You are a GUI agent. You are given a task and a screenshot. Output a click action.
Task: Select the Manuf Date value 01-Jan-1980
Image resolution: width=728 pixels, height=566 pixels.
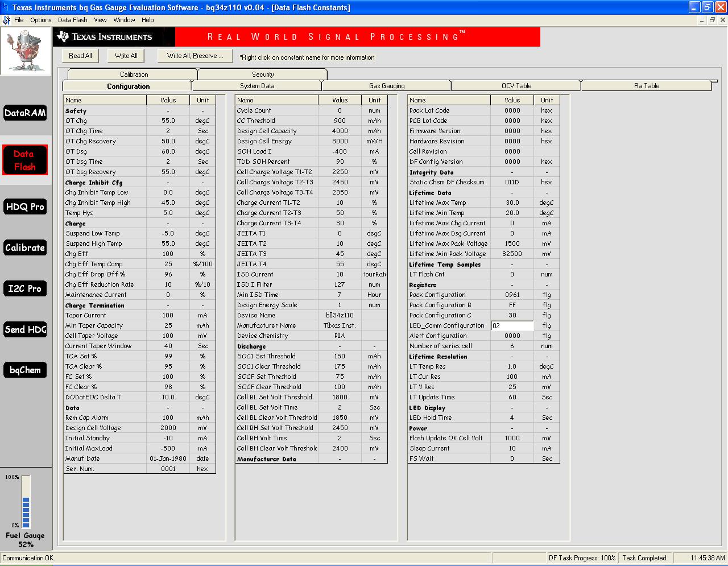click(168, 458)
